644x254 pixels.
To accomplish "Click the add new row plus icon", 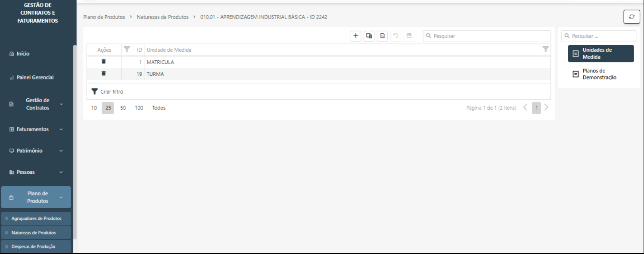I will point(355,36).
